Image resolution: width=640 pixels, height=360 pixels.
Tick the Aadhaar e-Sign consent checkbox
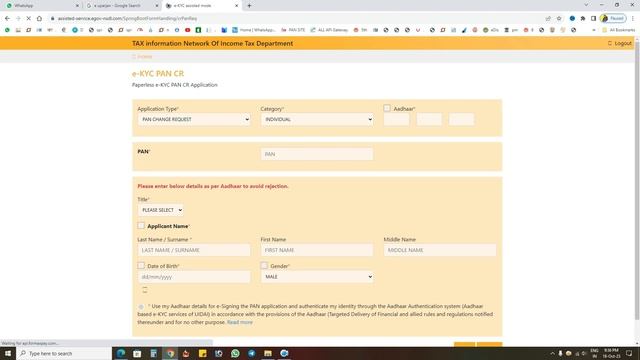tap(141, 307)
